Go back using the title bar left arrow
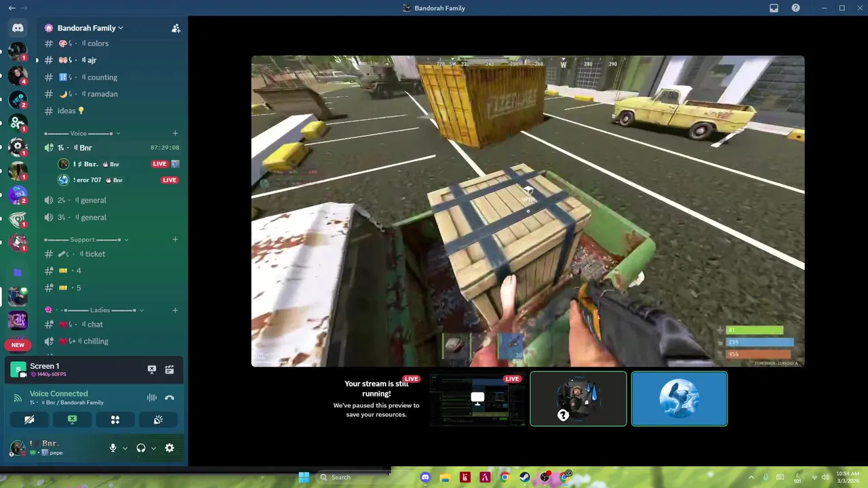Image resolution: width=868 pixels, height=488 pixels. (12, 8)
